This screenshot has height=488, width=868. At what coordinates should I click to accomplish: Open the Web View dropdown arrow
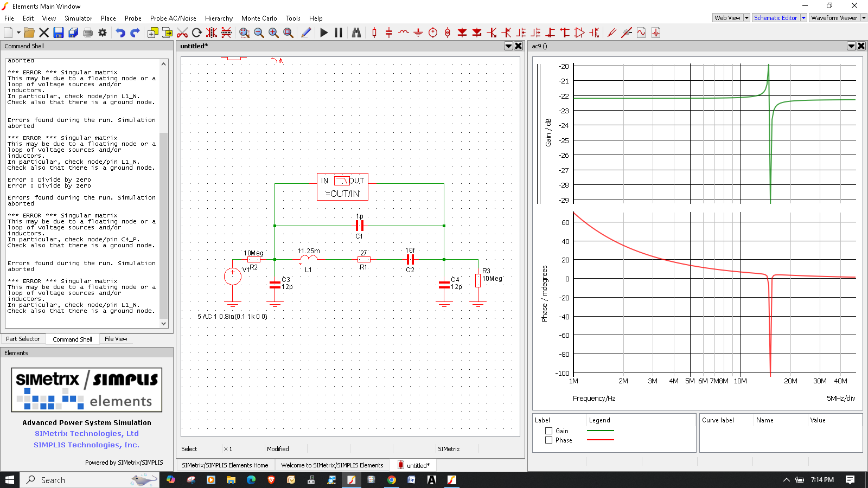746,18
